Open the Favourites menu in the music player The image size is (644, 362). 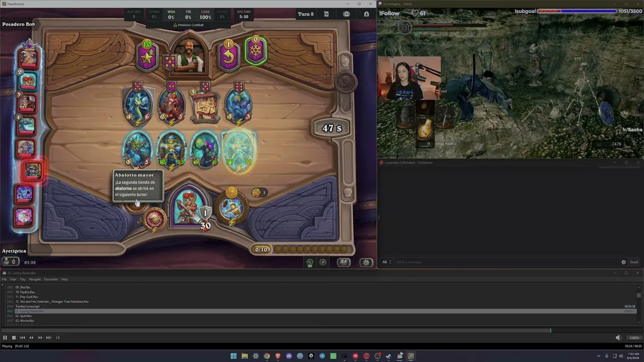(x=51, y=279)
